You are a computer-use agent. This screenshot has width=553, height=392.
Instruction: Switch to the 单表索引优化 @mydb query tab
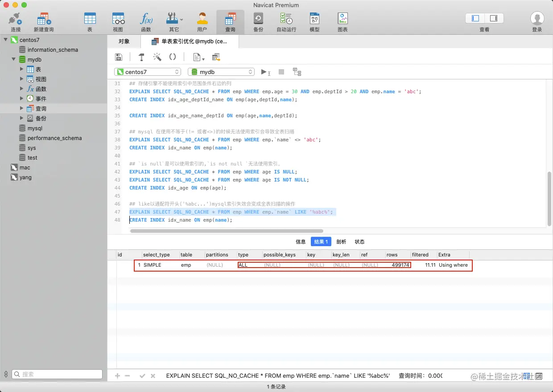point(190,41)
